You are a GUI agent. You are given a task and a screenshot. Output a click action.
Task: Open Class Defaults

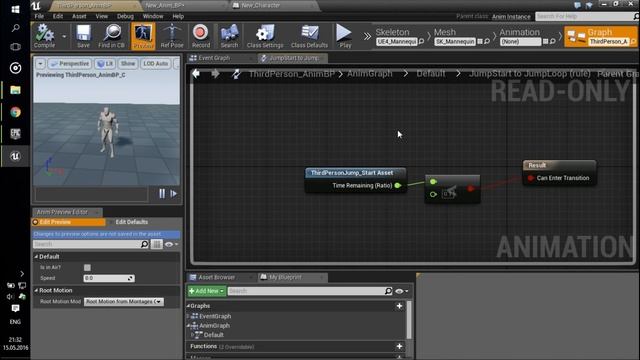[309, 36]
